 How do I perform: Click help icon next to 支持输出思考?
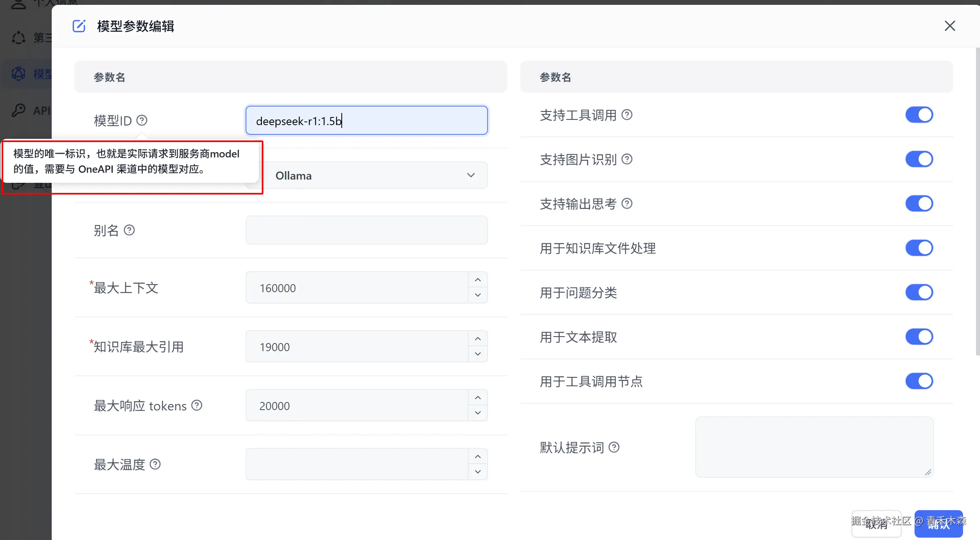pyautogui.click(x=627, y=204)
